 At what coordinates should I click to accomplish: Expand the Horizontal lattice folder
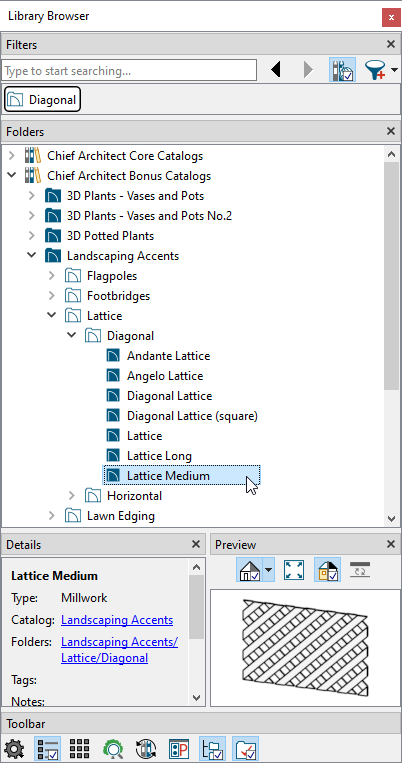[72, 495]
